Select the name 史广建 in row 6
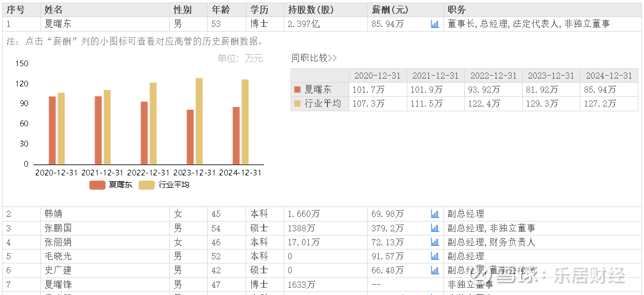 [x=59, y=270]
